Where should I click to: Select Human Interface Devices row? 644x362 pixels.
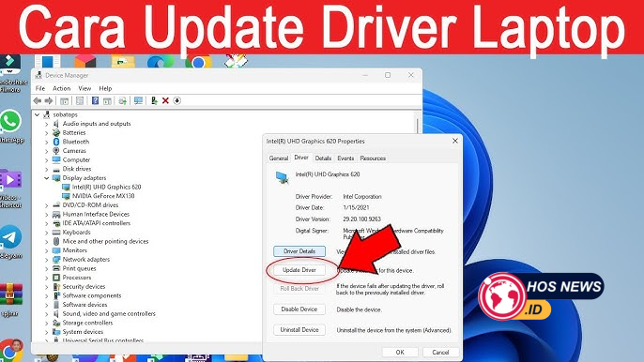coord(96,214)
